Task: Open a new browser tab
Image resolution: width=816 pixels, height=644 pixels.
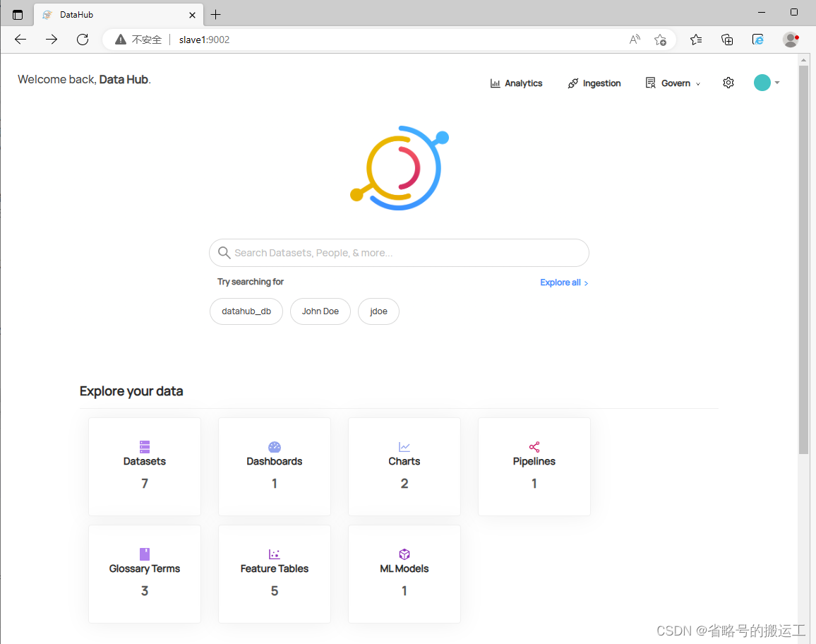Action: (x=215, y=15)
